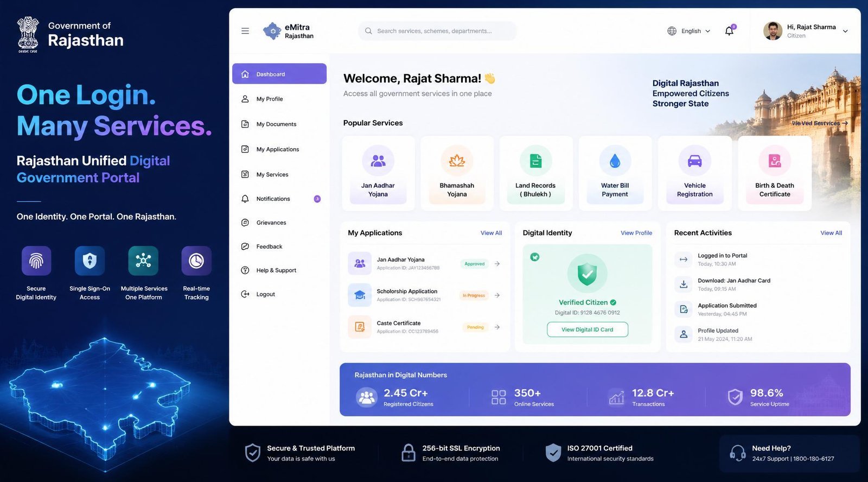Image resolution: width=868 pixels, height=482 pixels.
Task: Open the hamburger menu icon
Action: tap(245, 31)
